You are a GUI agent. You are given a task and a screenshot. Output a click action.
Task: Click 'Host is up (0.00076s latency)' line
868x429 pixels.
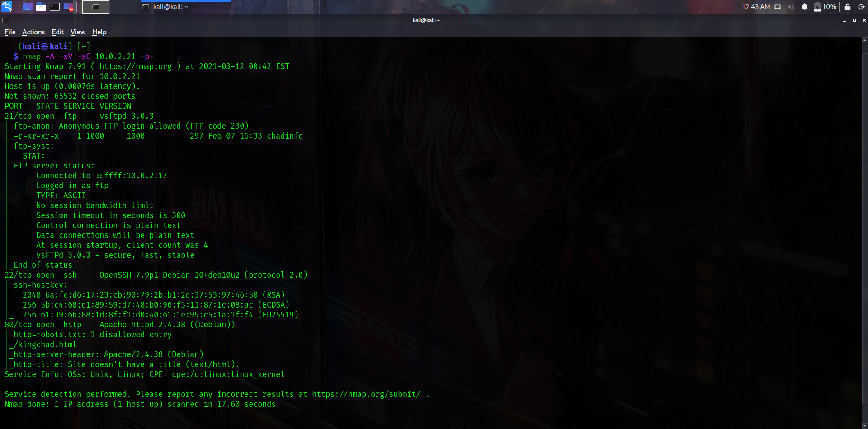click(72, 86)
